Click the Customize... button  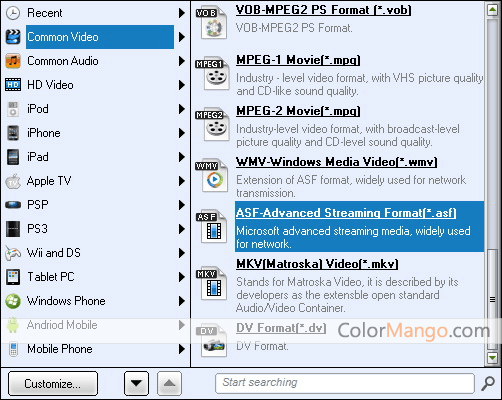click(x=53, y=383)
